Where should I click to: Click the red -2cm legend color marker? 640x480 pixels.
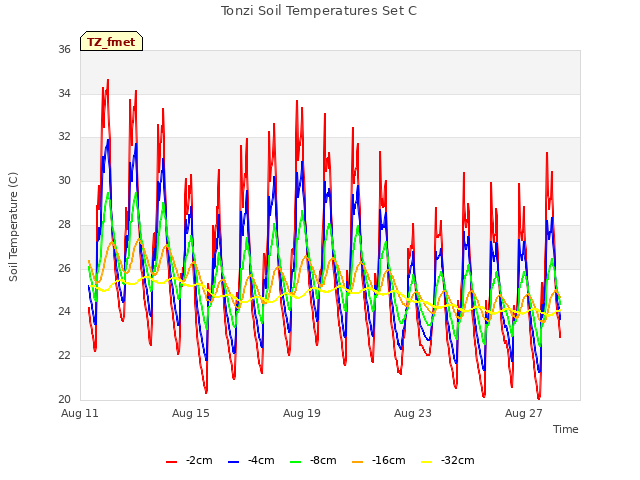point(171,462)
